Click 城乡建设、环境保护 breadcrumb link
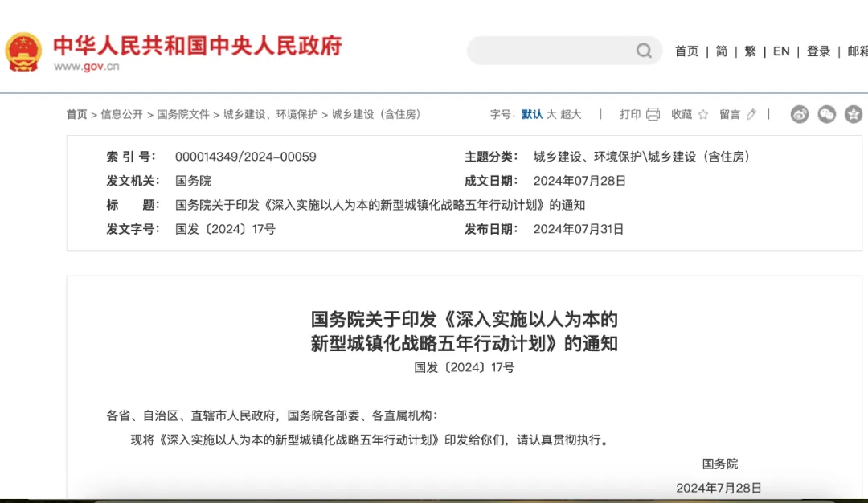 coord(270,114)
